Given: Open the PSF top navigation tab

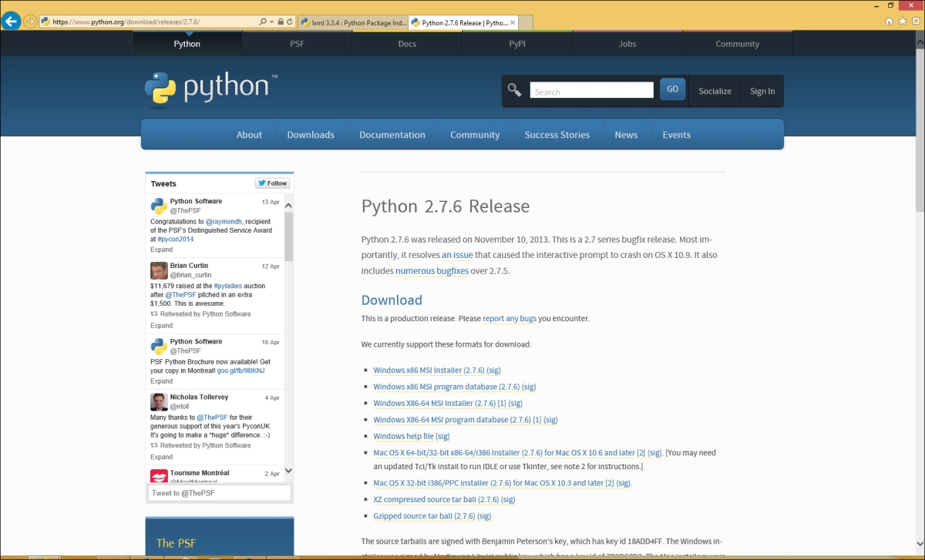Looking at the screenshot, I should (297, 44).
